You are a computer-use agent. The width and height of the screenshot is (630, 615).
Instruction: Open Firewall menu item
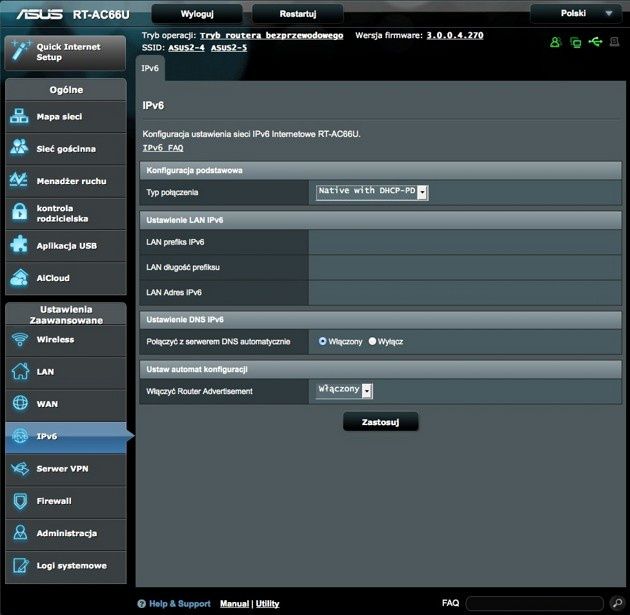pos(66,501)
